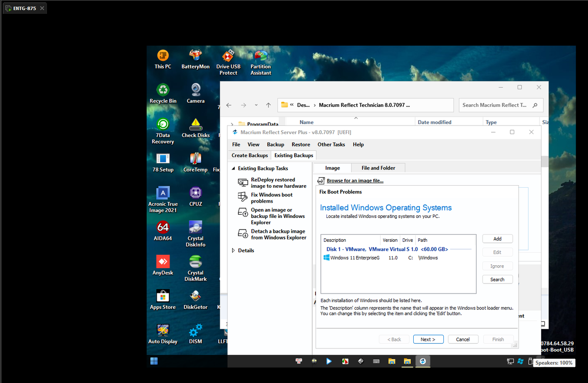Open the Backup menu

click(x=275, y=145)
